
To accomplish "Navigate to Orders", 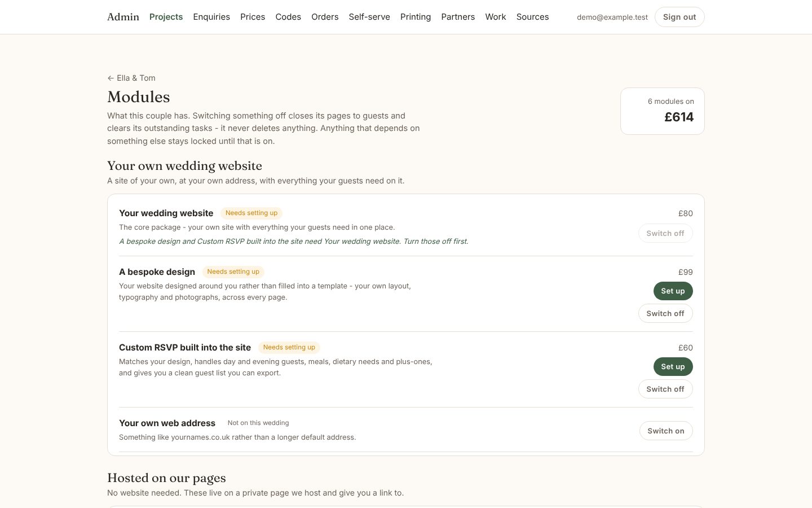I will tap(325, 17).
